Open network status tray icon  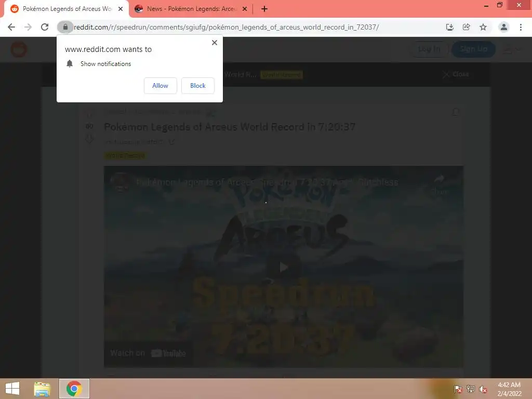point(471,389)
